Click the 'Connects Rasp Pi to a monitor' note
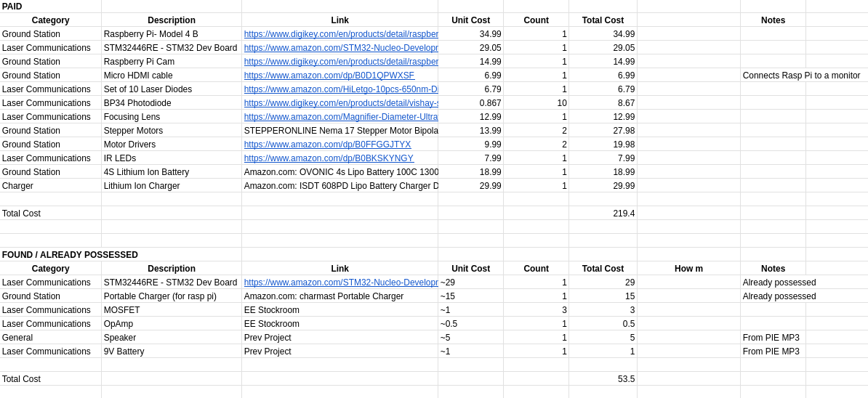868x398 pixels. click(x=801, y=76)
